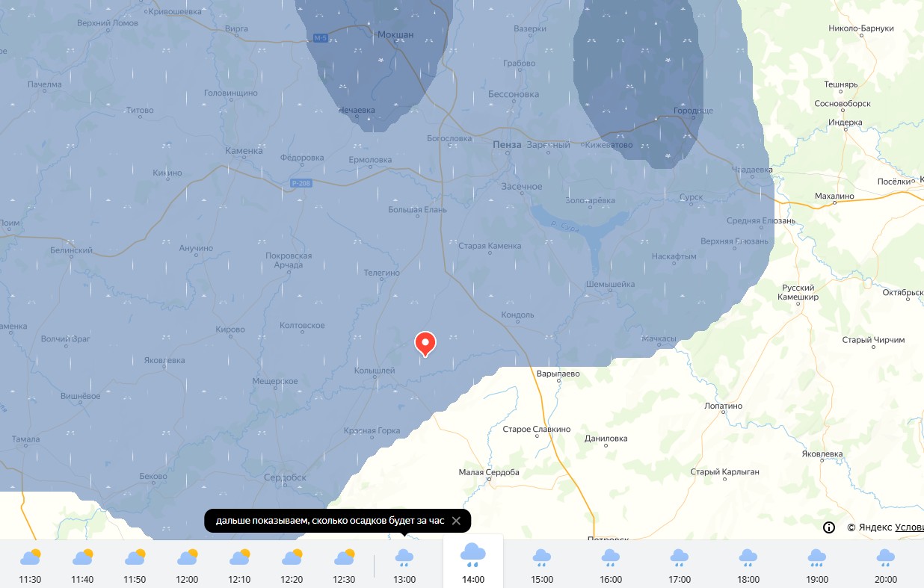924x588 pixels.
Task: Click the M-5 highway badge
Action: 321,38
